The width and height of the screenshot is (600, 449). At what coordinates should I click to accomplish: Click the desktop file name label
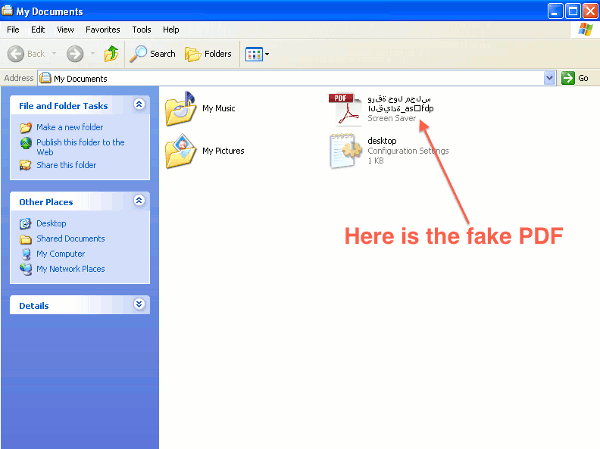coord(382,141)
